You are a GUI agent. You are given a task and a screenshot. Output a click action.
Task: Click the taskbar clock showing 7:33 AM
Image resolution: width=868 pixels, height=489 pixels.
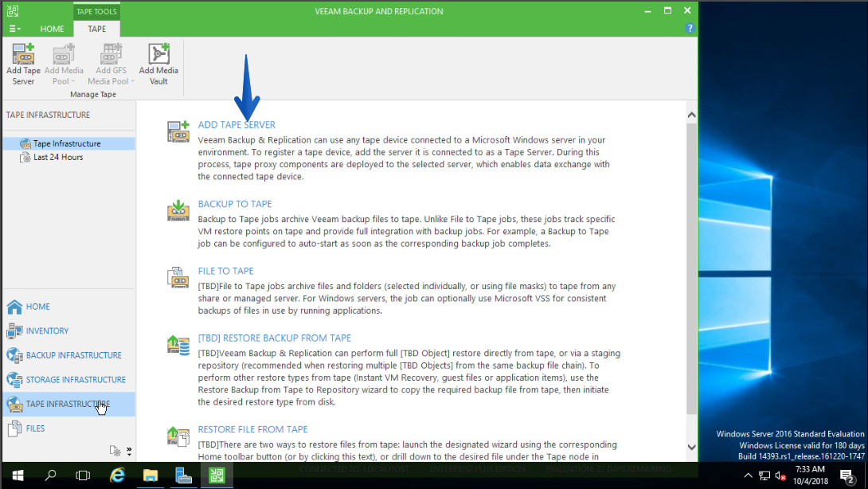point(811,475)
